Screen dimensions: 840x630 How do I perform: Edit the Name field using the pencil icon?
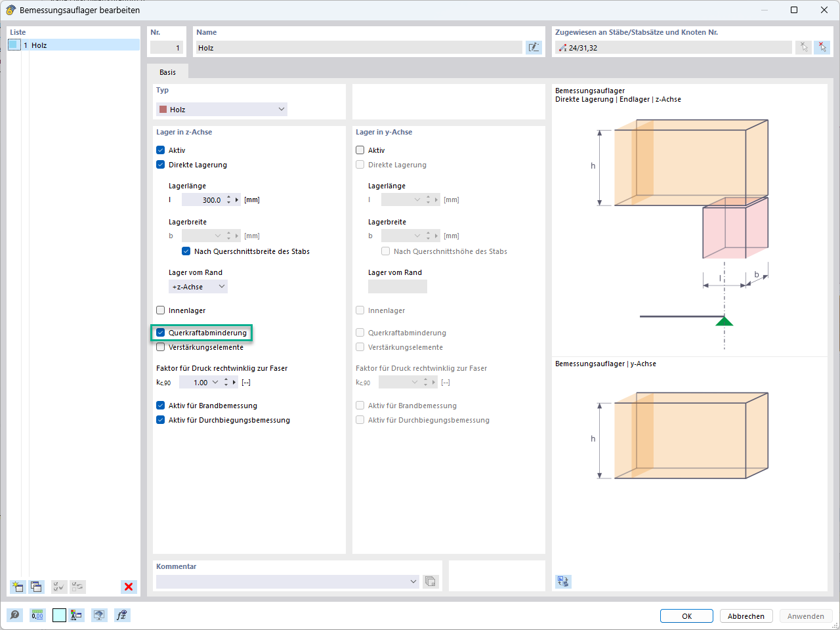[x=534, y=47]
